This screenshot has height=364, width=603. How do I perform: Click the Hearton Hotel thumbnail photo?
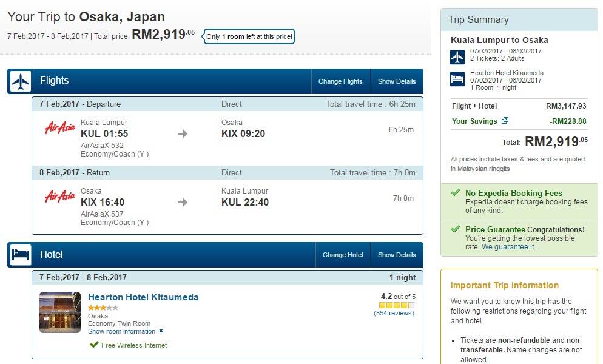click(60, 312)
